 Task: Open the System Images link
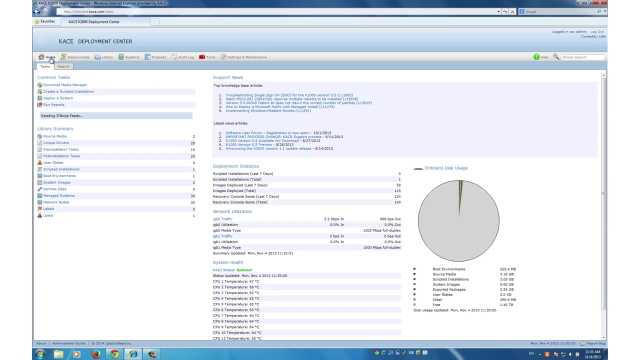(x=57, y=182)
